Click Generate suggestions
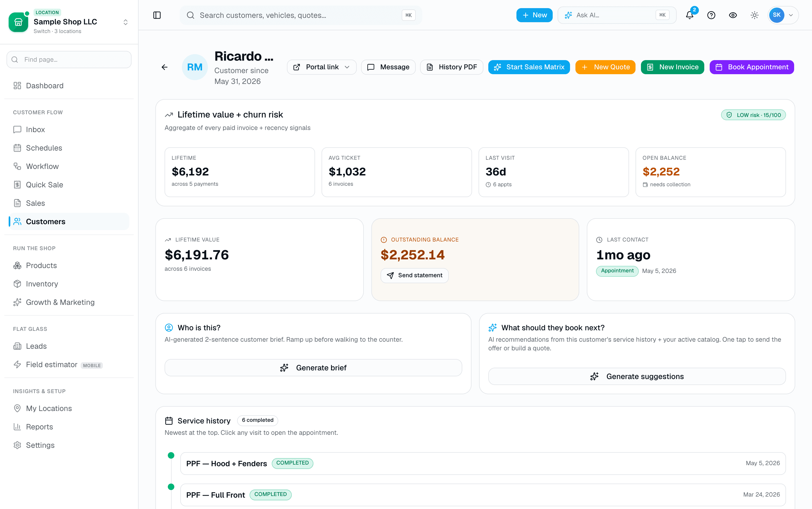Image resolution: width=812 pixels, height=509 pixels. click(x=637, y=376)
